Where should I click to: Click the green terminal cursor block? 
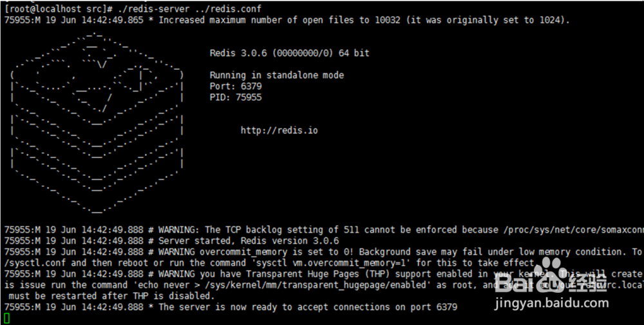[x=7, y=318]
